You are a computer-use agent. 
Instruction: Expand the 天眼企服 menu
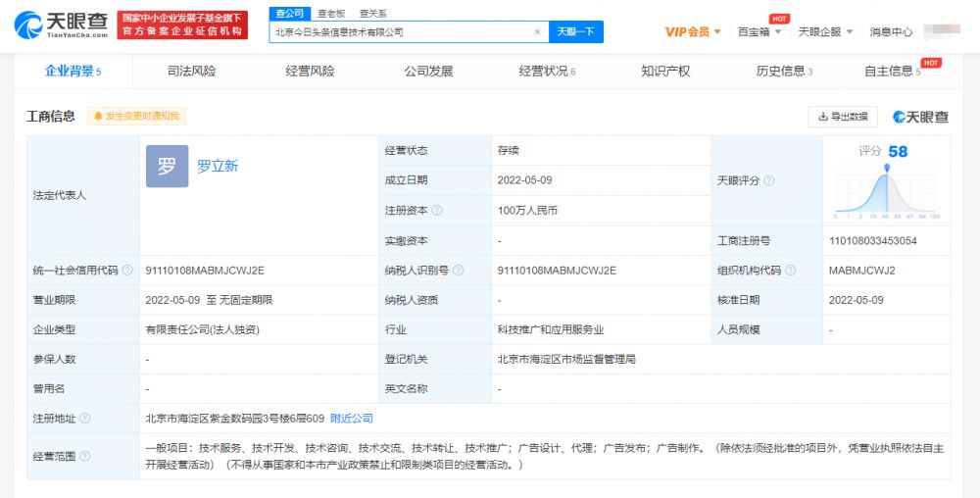click(x=825, y=32)
